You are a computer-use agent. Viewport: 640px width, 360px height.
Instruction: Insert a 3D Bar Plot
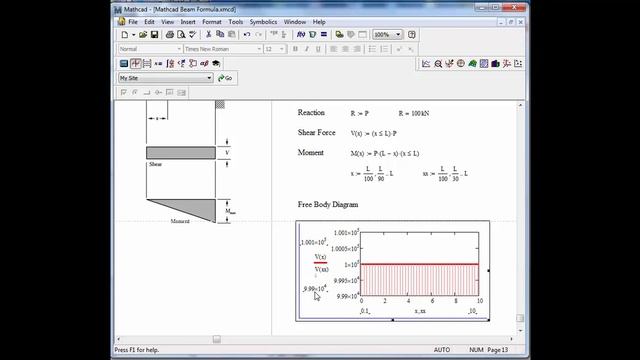(495, 64)
